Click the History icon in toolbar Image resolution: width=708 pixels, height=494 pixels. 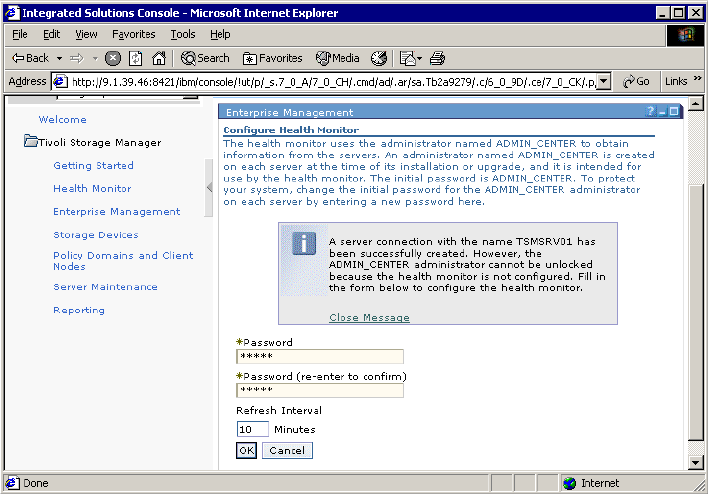[x=379, y=58]
